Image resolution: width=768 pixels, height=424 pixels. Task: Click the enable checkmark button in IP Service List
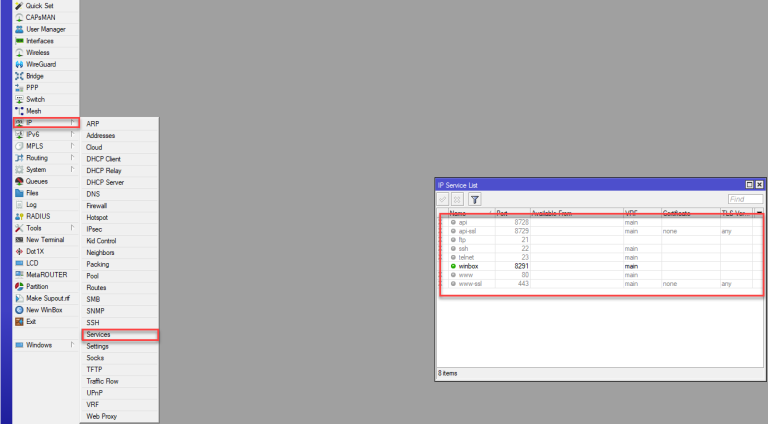tap(443, 199)
